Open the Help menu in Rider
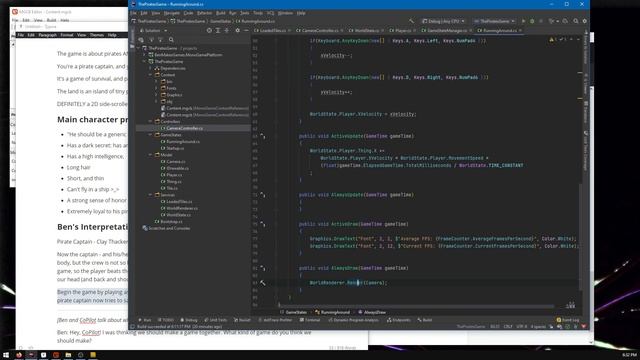The height and width of the screenshot is (360, 640). [301, 13]
